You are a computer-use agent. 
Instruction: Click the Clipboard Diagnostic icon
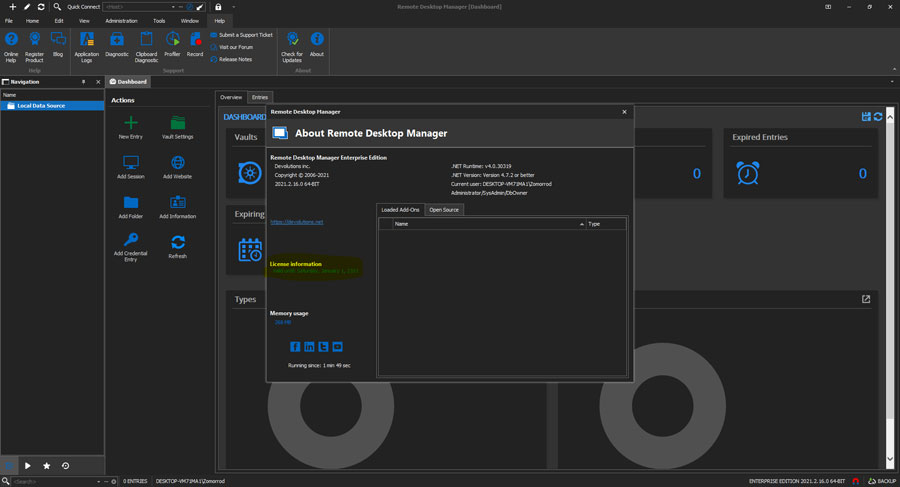[146, 40]
